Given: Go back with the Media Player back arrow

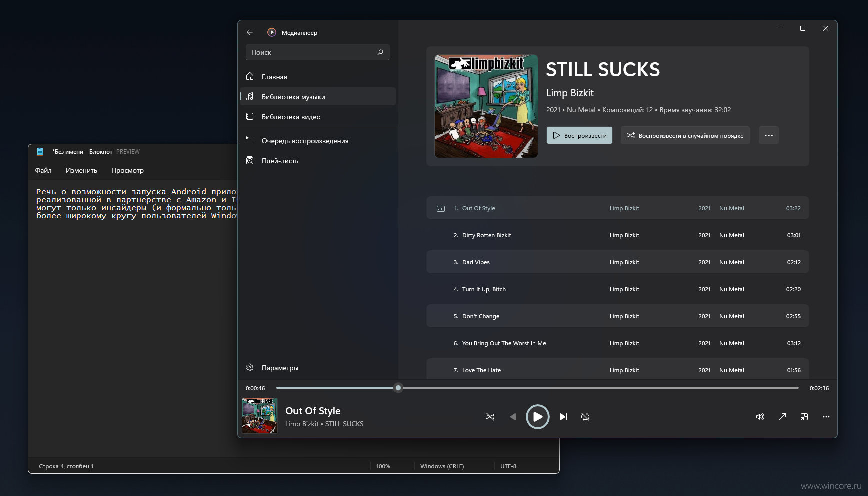Looking at the screenshot, I should [x=250, y=32].
